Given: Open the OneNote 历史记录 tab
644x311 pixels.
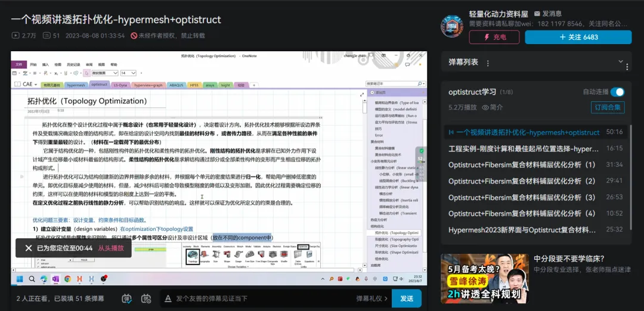Looking at the screenshot, I should 73,64.
